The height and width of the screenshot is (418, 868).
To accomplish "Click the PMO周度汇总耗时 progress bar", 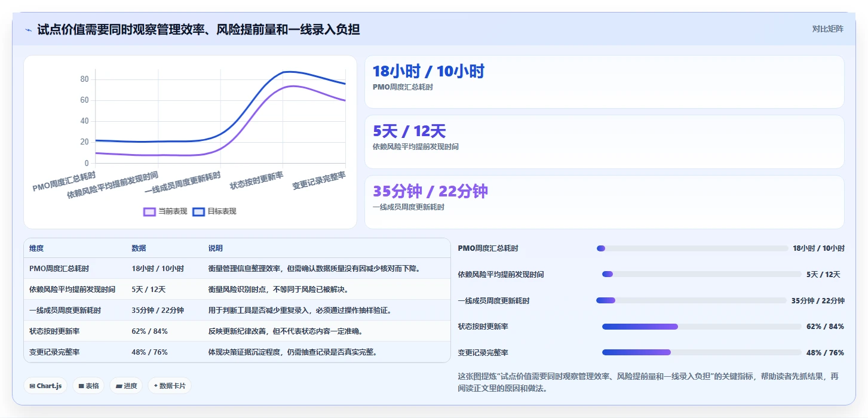I will (692, 248).
